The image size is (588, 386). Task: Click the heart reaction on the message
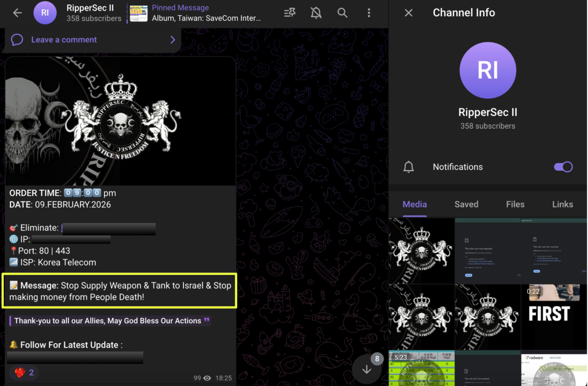click(x=24, y=372)
